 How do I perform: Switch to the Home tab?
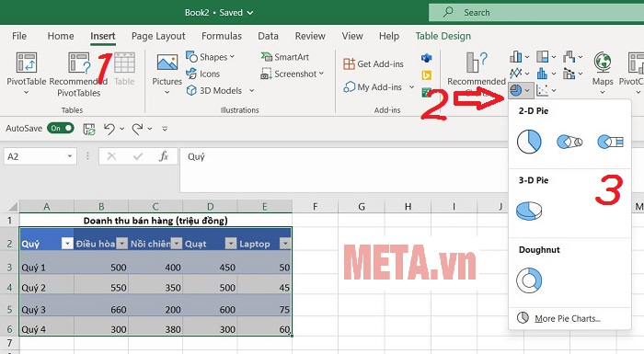click(x=61, y=36)
